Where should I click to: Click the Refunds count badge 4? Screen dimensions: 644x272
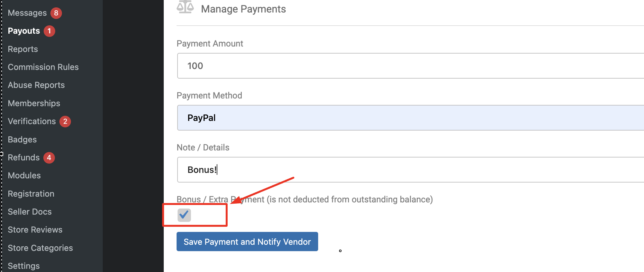pos(49,158)
